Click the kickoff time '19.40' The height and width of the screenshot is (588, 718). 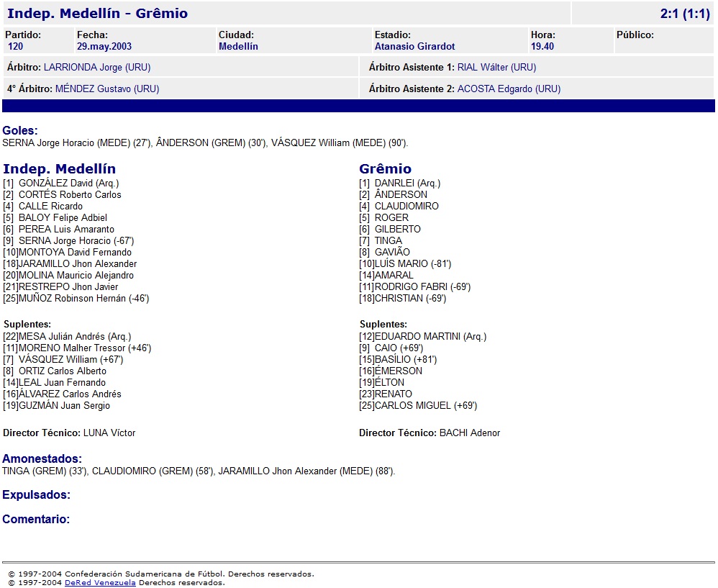[542, 46]
